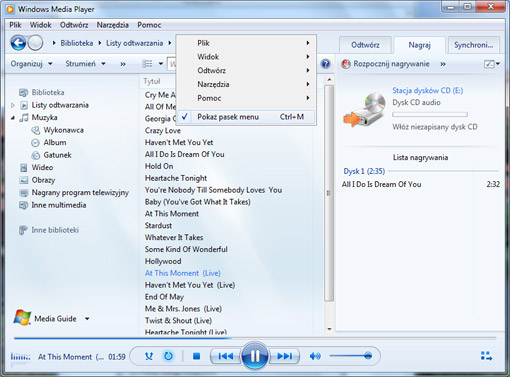Skip to the next track
Screen dimensions: 510x377
284,356
